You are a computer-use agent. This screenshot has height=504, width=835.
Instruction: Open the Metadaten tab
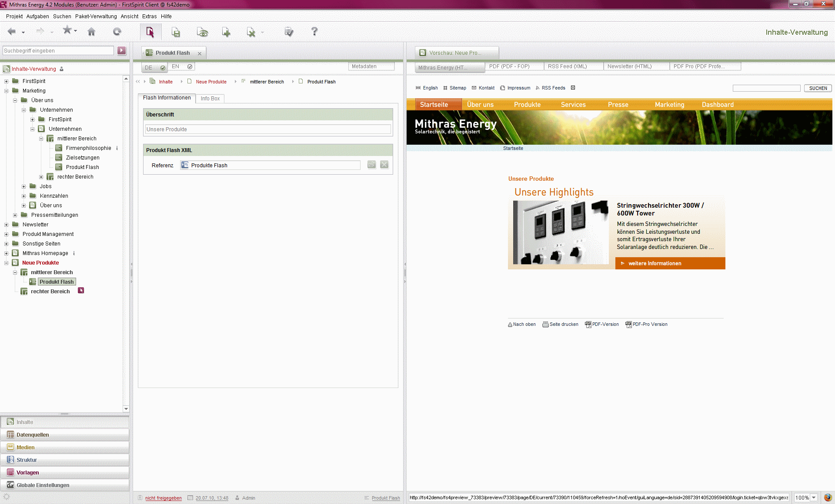[371, 66]
